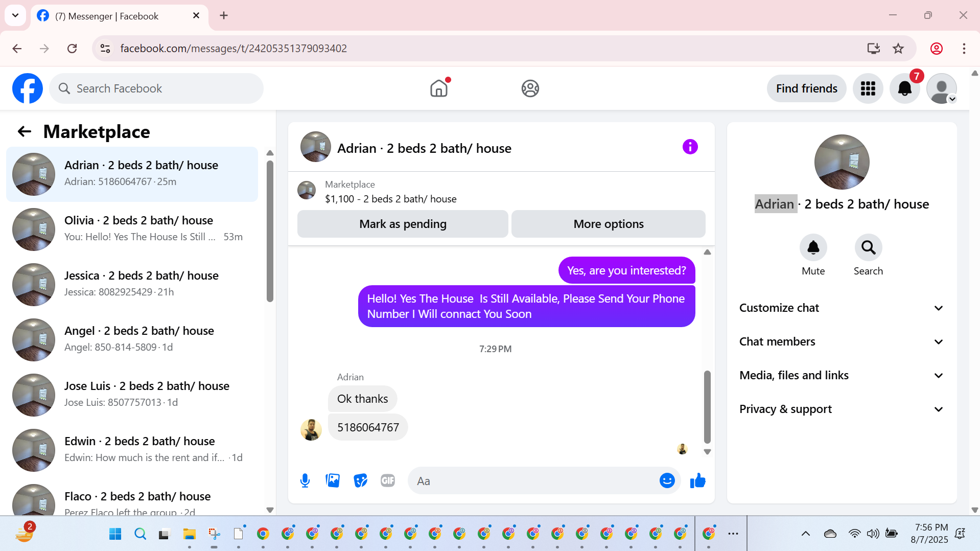Screen dimensions: 980x551
Task: Click the Find friends button
Action: tap(807, 88)
